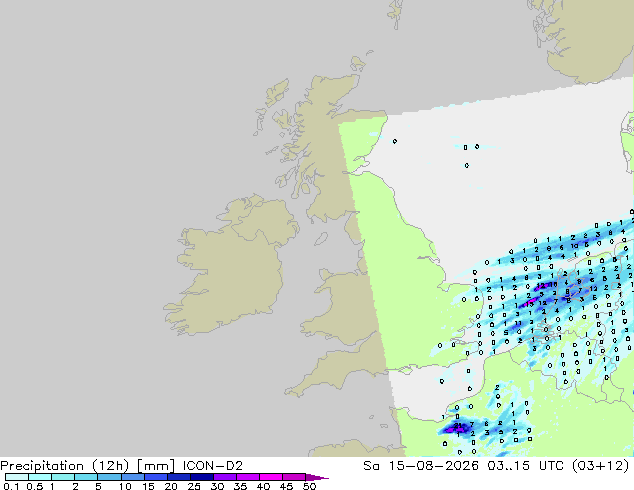Click the 10–15 mm legend color box
The width and height of the screenshot is (634, 490).
[x=133, y=477]
